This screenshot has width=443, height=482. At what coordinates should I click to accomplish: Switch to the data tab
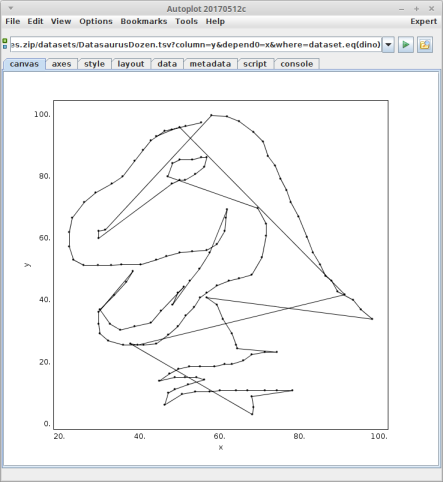(x=167, y=64)
